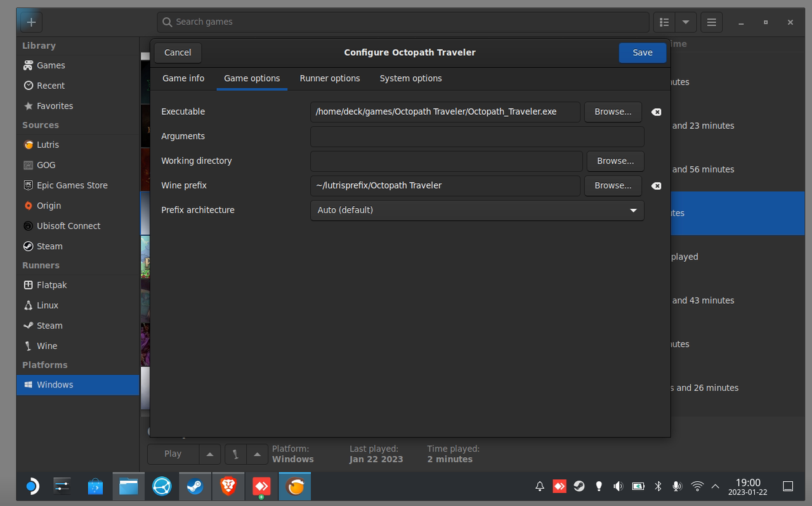This screenshot has width=812, height=506.
Task: Select the Flatpak runner
Action: (x=77, y=285)
